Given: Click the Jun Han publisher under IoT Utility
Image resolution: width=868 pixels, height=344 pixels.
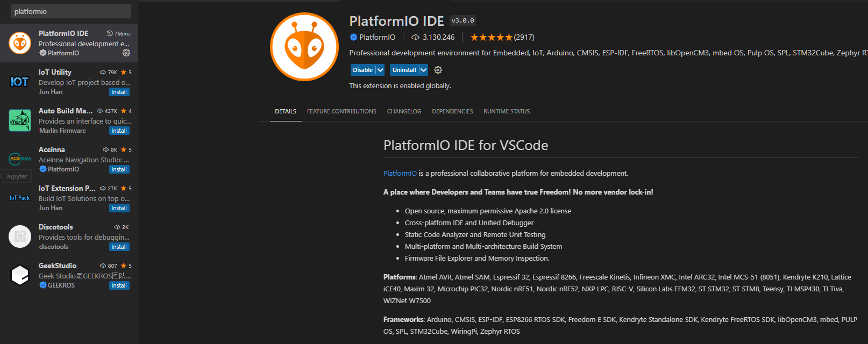Looking at the screenshot, I should [x=51, y=92].
